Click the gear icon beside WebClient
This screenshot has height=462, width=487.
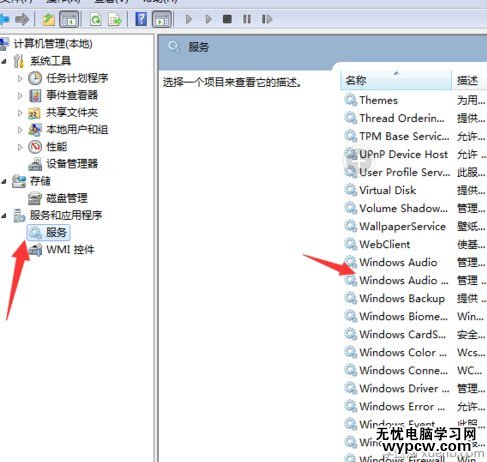[351, 244]
